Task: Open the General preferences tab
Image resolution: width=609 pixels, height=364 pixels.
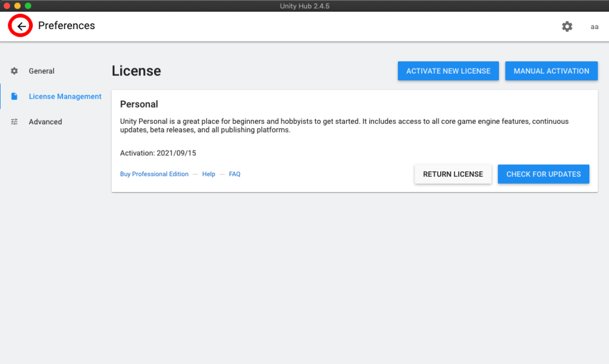Action: [x=42, y=71]
